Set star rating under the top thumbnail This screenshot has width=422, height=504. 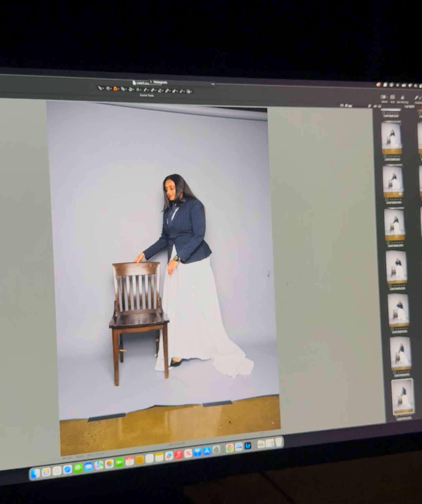[x=392, y=157]
